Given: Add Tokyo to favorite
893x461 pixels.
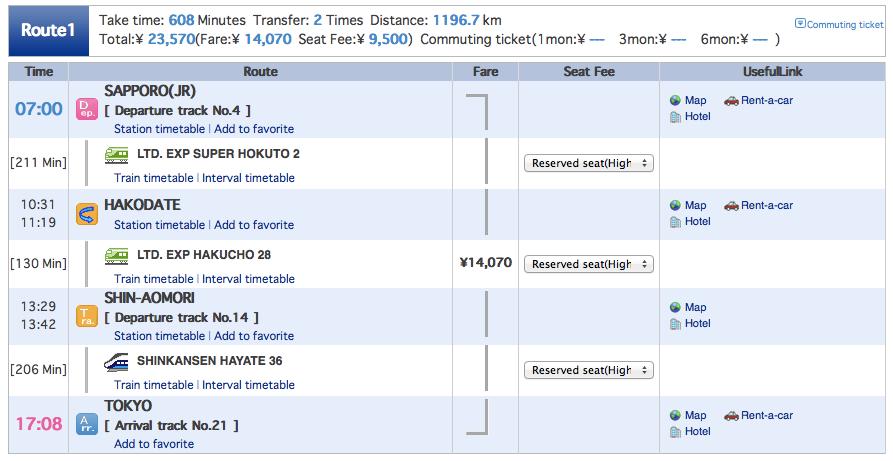Looking at the screenshot, I should (x=154, y=444).
